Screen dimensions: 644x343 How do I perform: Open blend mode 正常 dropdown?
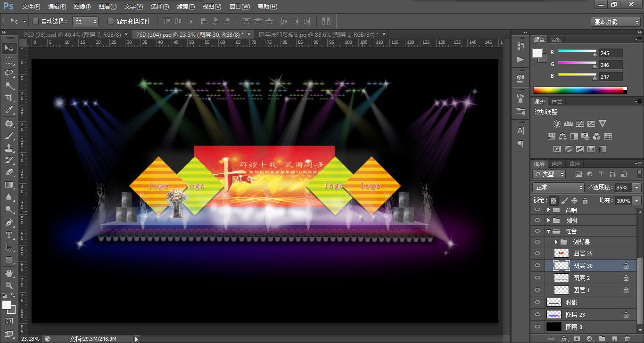tap(558, 187)
